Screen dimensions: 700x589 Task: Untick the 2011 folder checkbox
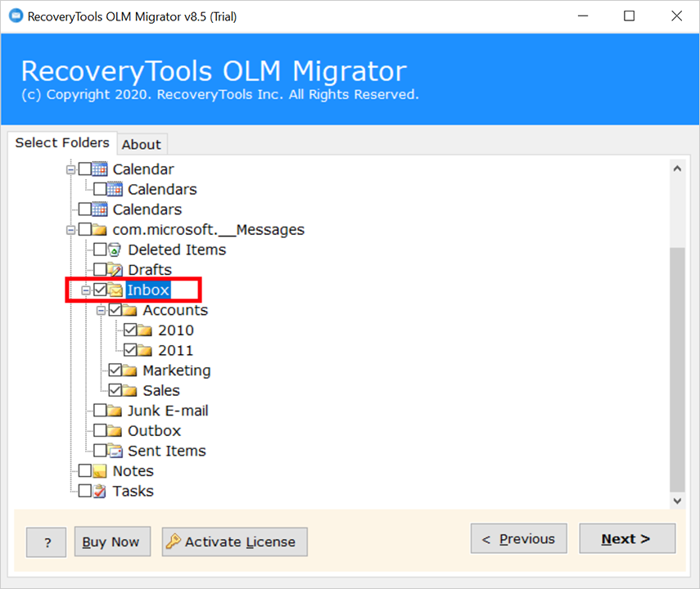(130, 350)
